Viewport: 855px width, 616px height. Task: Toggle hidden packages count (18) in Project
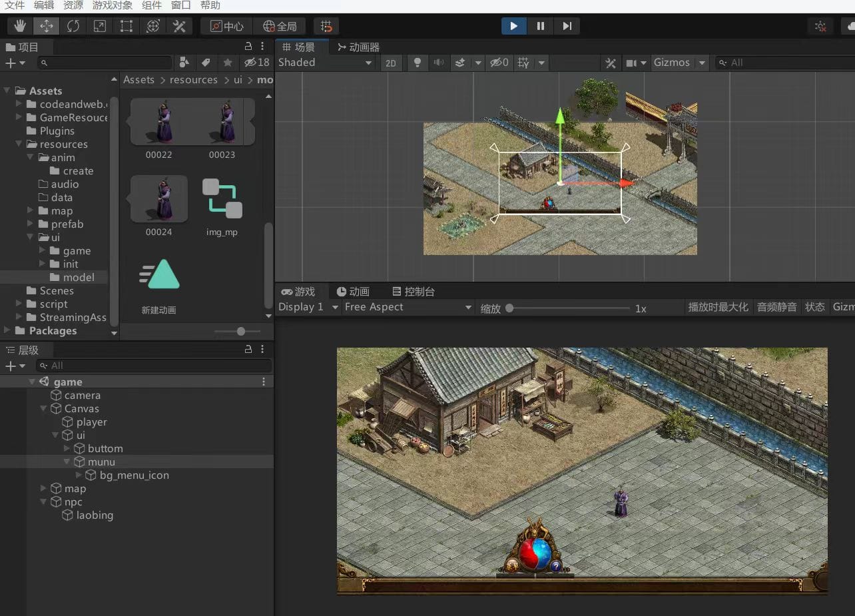(256, 63)
